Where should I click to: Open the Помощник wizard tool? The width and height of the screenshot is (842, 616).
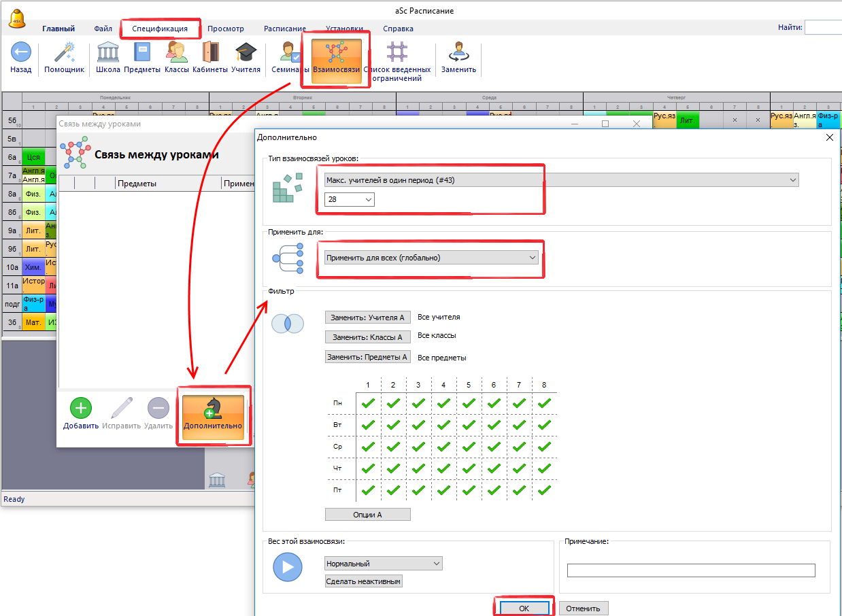(64, 53)
